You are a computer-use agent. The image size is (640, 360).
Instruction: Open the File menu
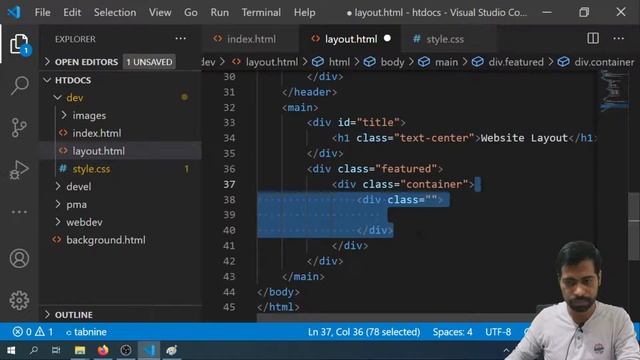(x=42, y=12)
